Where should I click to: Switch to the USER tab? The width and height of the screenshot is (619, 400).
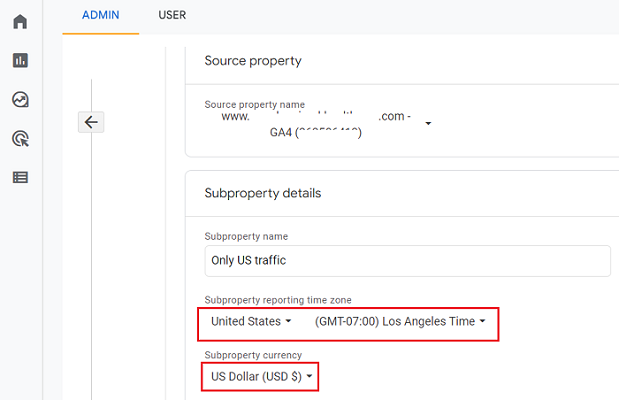pos(172,15)
